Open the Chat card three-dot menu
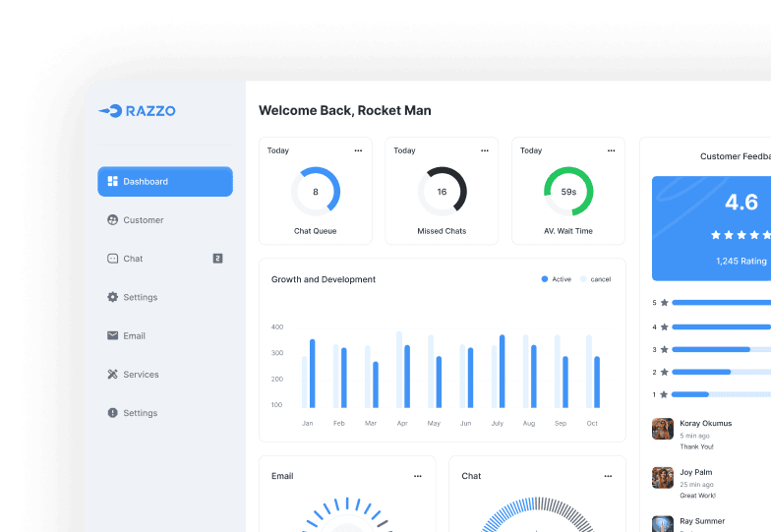The width and height of the screenshot is (771, 532). pos(608,476)
